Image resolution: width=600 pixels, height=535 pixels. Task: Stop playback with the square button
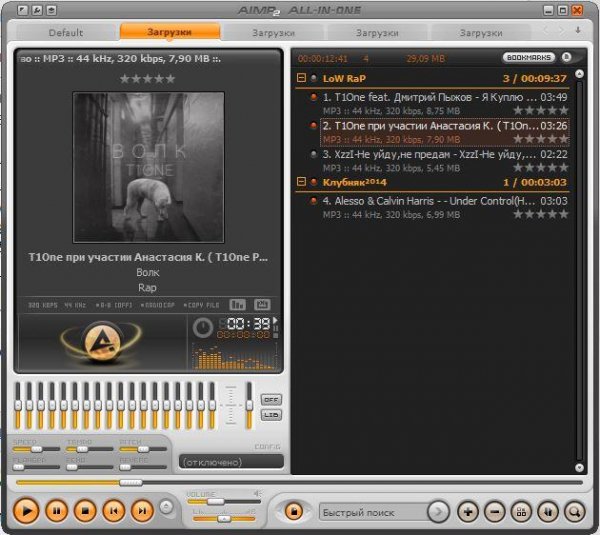coord(85,510)
